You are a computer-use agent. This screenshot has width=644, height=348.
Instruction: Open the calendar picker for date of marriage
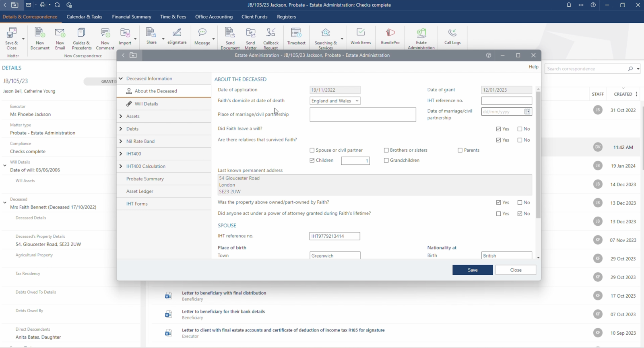[x=527, y=111]
